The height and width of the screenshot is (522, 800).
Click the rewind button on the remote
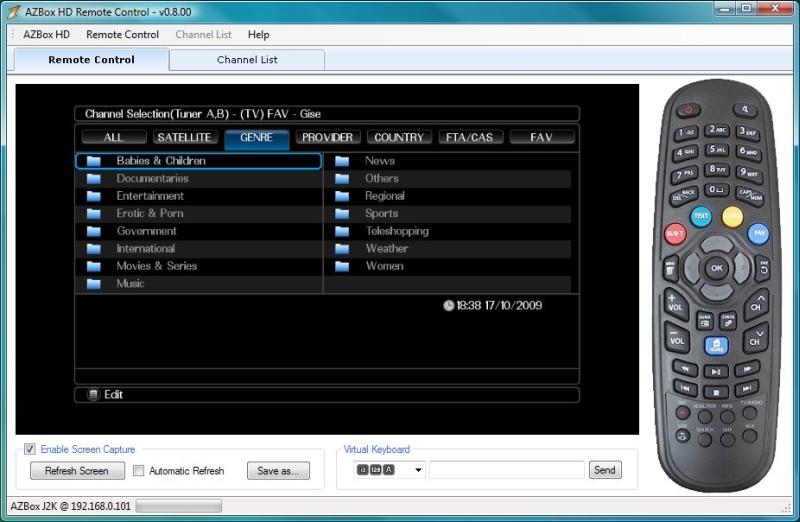[685, 368]
